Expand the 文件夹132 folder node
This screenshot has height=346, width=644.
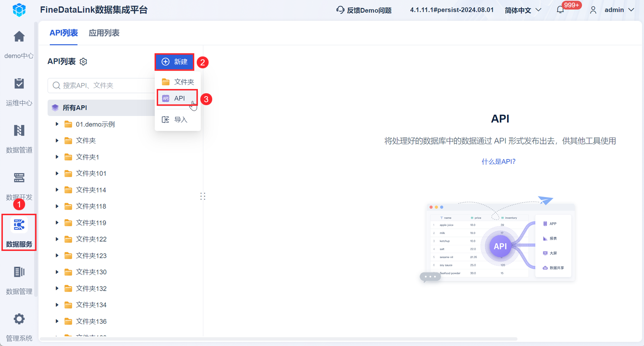(x=57, y=288)
